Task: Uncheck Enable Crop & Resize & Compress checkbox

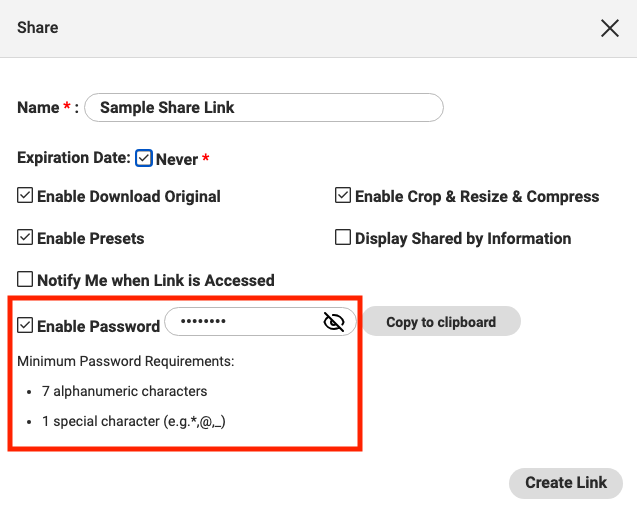Action: 343,195
